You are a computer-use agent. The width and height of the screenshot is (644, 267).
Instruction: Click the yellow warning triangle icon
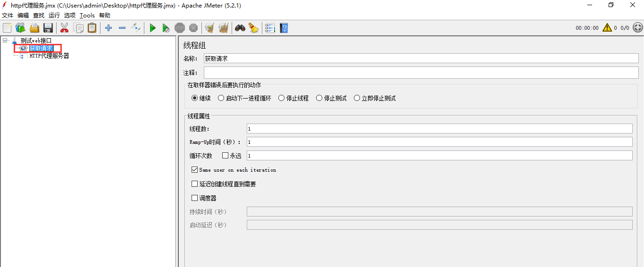tap(607, 28)
